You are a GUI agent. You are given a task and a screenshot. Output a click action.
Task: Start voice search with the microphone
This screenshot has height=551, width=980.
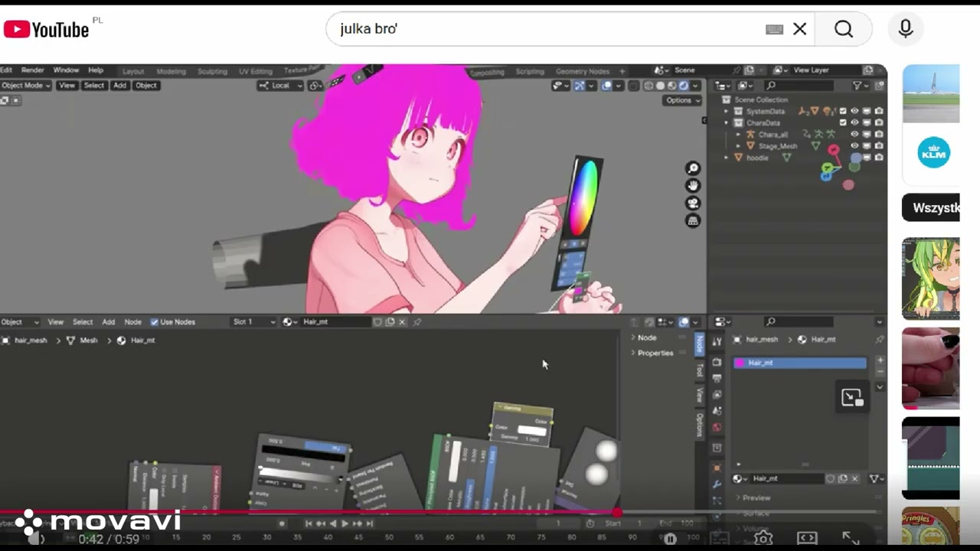[x=905, y=29]
